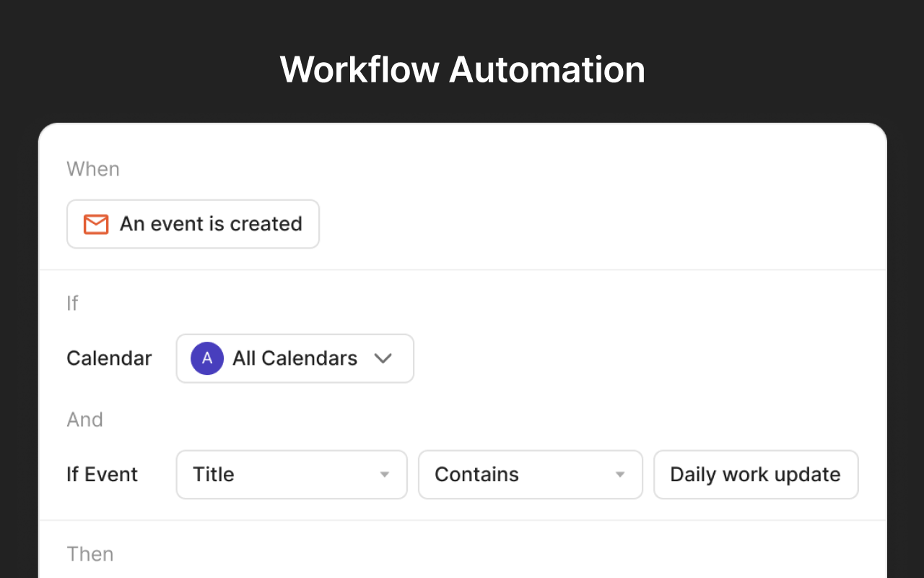Click the 'Calendar' field label
This screenshot has height=578, width=924.
pos(109,358)
